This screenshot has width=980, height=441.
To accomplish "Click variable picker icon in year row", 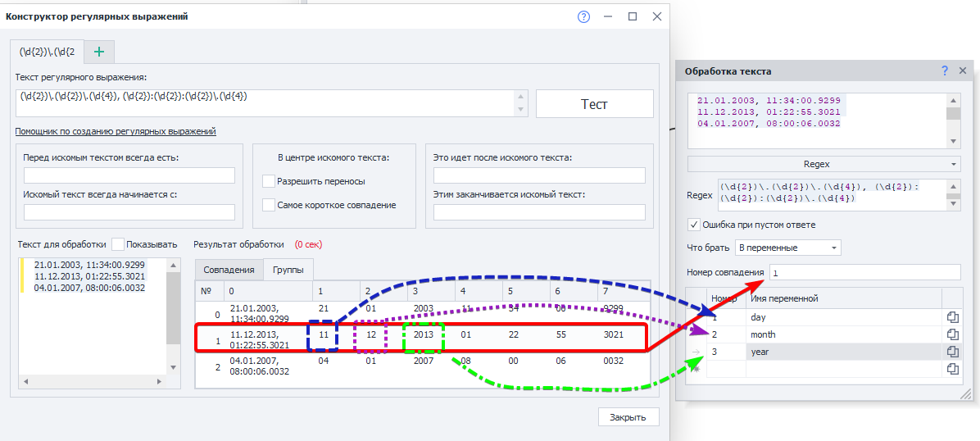I will click(x=952, y=352).
